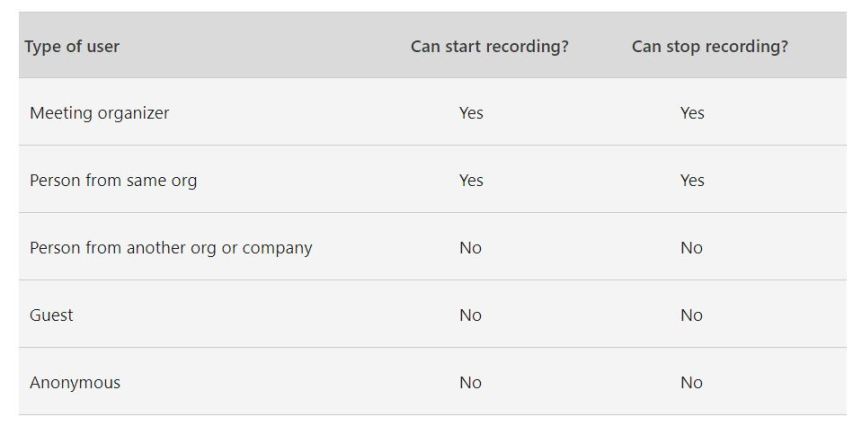Click another org person's start recording 'No'

470,248
